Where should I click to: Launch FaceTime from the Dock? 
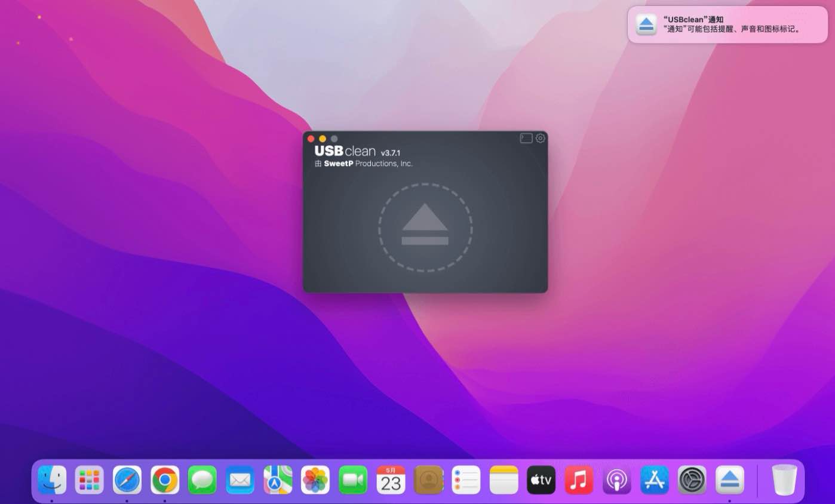[x=353, y=480]
